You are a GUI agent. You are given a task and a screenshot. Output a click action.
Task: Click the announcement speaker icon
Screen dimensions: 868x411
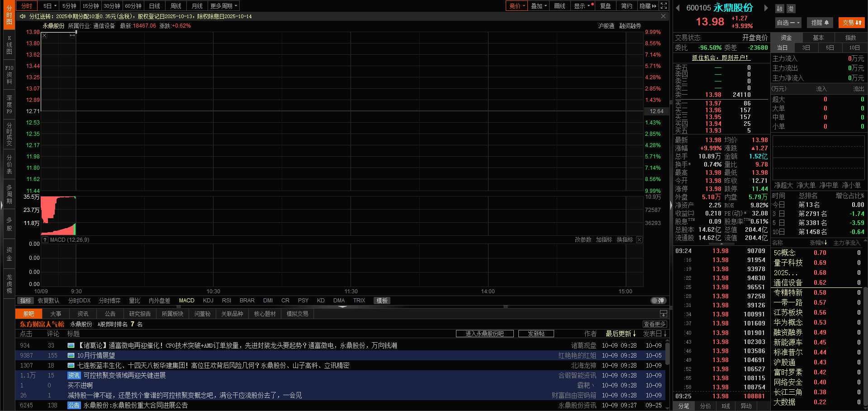tap(23, 16)
